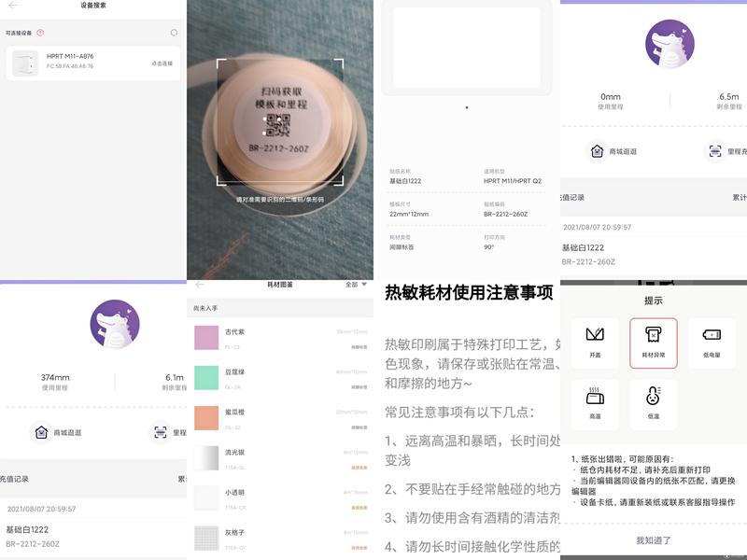The width and height of the screenshot is (747, 560).
Task: Select the HPRT M11-A876 device name
Action: (x=70, y=56)
